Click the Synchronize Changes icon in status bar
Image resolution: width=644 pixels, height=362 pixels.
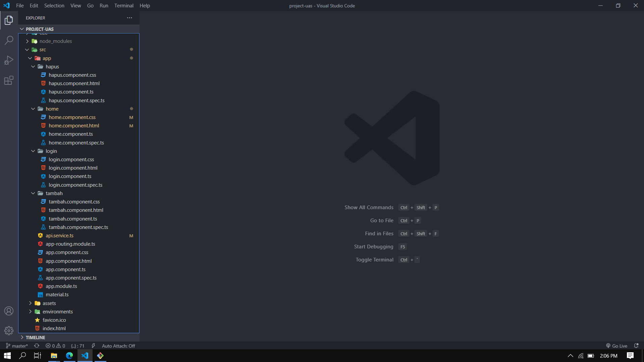(37, 346)
